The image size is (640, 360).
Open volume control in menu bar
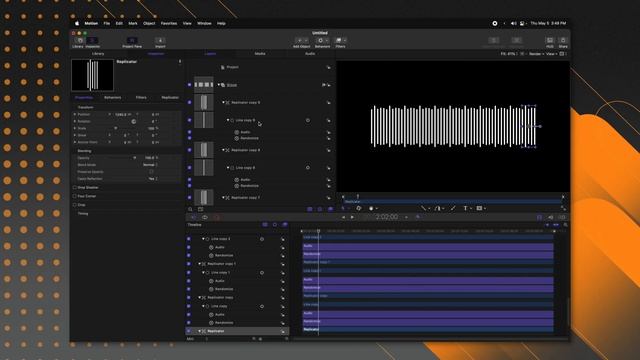point(513,24)
